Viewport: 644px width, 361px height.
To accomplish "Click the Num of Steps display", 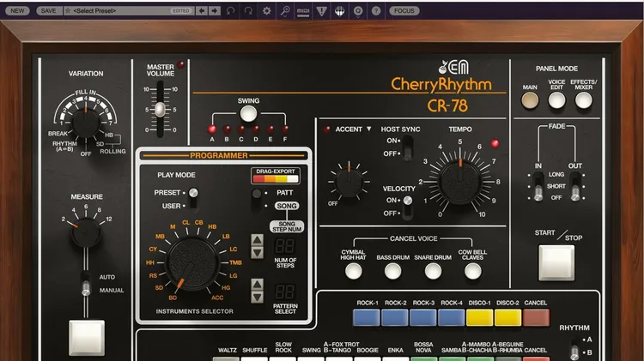I will [284, 246].
